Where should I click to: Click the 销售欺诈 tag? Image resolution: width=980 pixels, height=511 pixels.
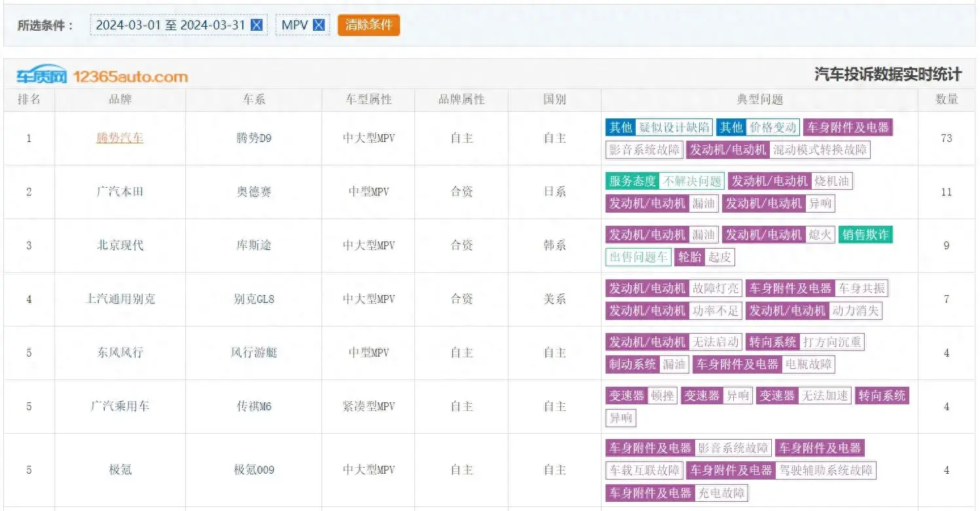pyautogui.click(x=865, y=235)
